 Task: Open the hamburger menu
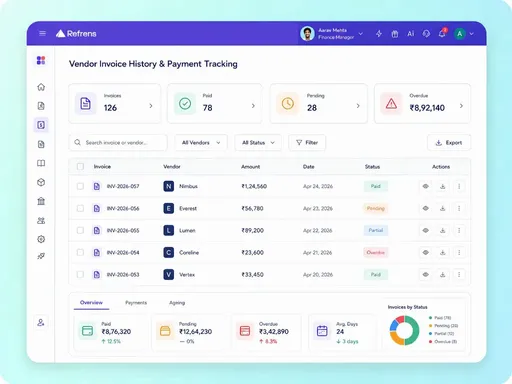[42, 33]
